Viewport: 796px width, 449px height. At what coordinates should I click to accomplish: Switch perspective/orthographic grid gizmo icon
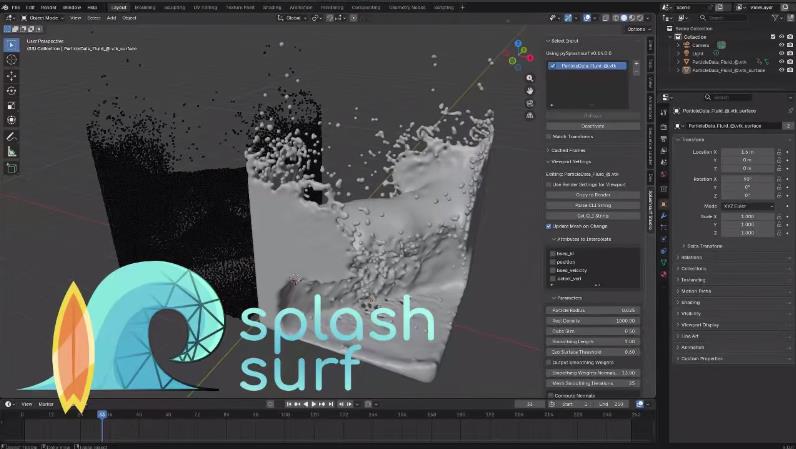(x=529, y=115)
